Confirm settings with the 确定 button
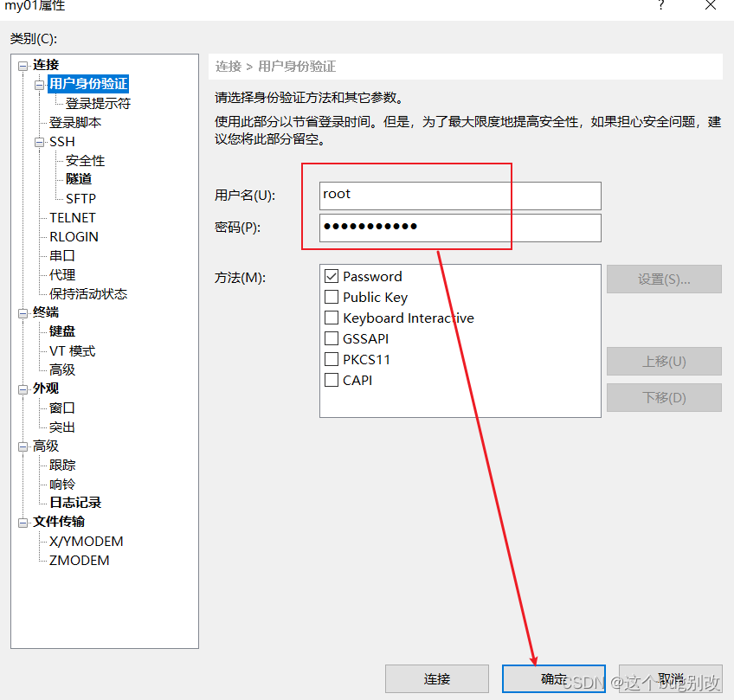Image resolution: width=734 pixels, height=700 pixels. pos(553,678)
